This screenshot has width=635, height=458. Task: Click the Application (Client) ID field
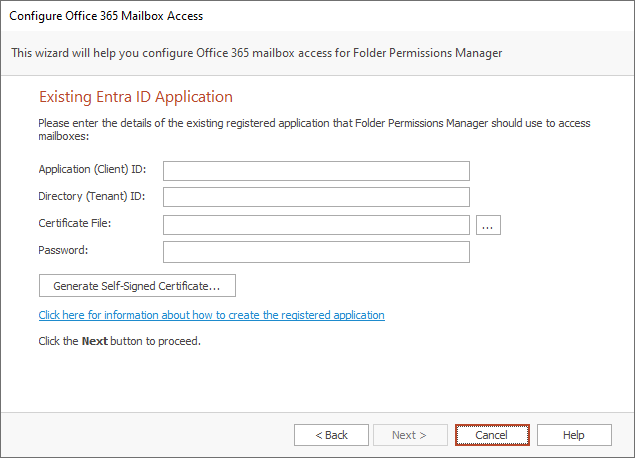pyautogui.click(x=316, y=171)
